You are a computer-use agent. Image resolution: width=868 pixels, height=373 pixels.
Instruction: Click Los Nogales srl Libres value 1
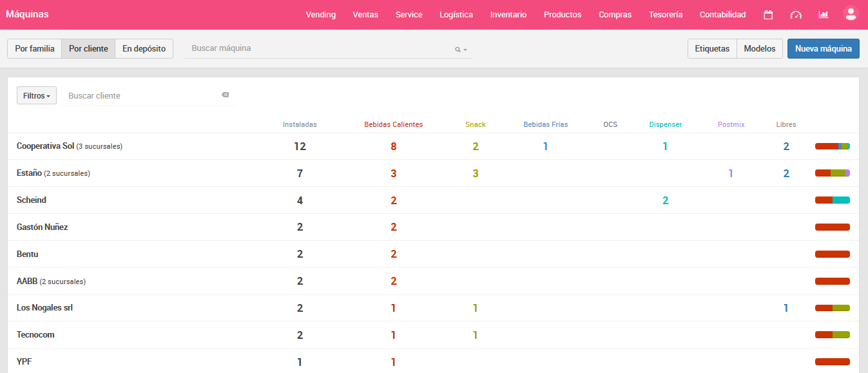[x=786, y=308]
